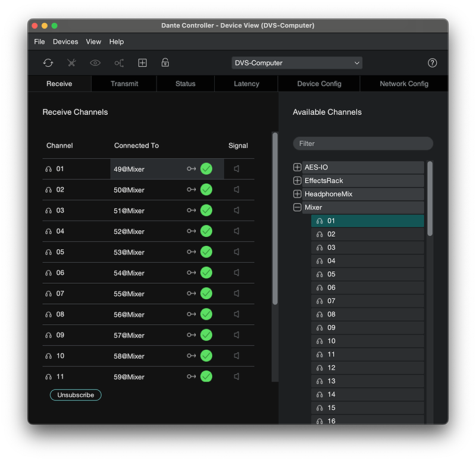476x461 pixels.
Task: Click the green status check for 54@Mixer
Action: click(x=206, y=273)
